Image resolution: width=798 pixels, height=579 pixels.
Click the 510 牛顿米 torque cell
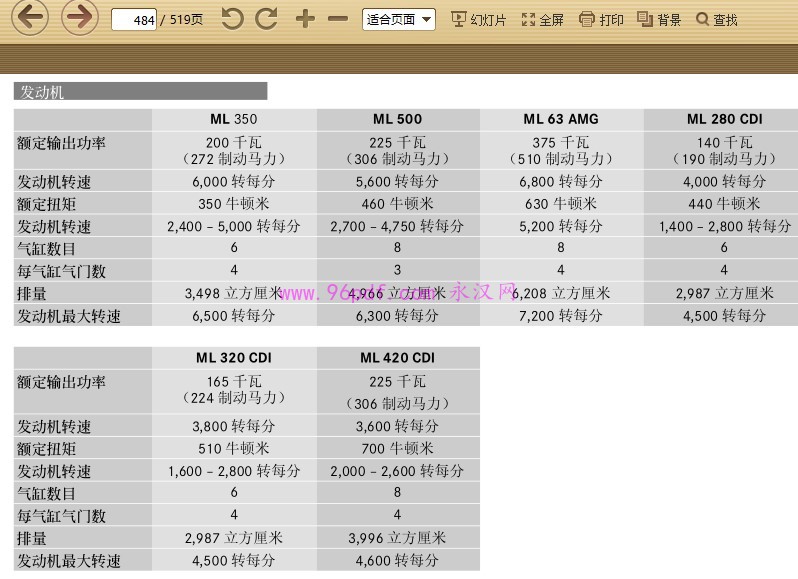pos(234,448)
